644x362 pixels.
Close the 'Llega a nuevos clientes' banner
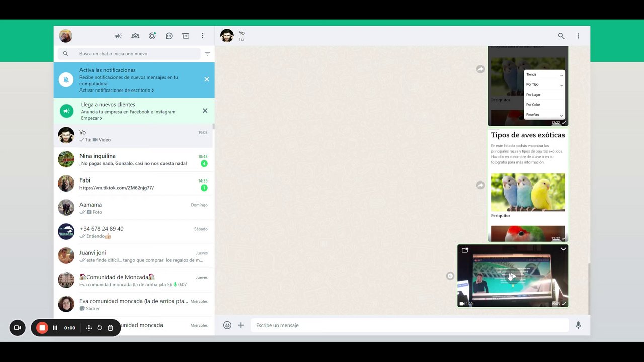coord(205,111)
